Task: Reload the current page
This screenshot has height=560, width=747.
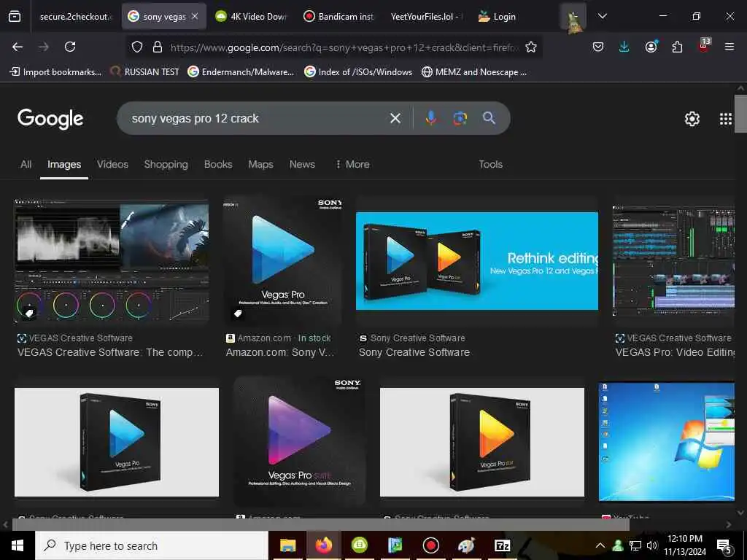Action: [70, 47]
